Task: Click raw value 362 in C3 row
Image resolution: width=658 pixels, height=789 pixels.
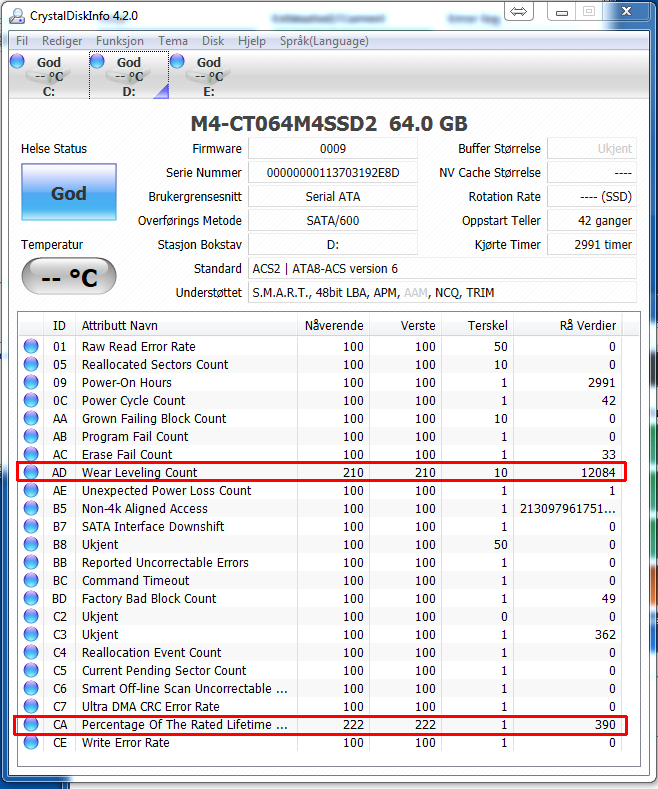Action: coord(605,635)
